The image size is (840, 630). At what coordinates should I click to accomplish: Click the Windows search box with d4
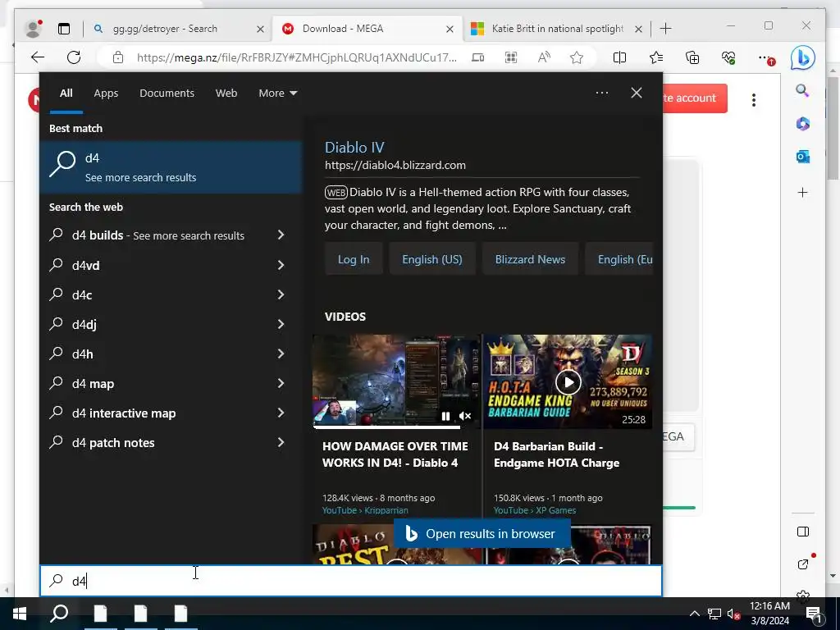pyautogui.click(x=351, y=581)
